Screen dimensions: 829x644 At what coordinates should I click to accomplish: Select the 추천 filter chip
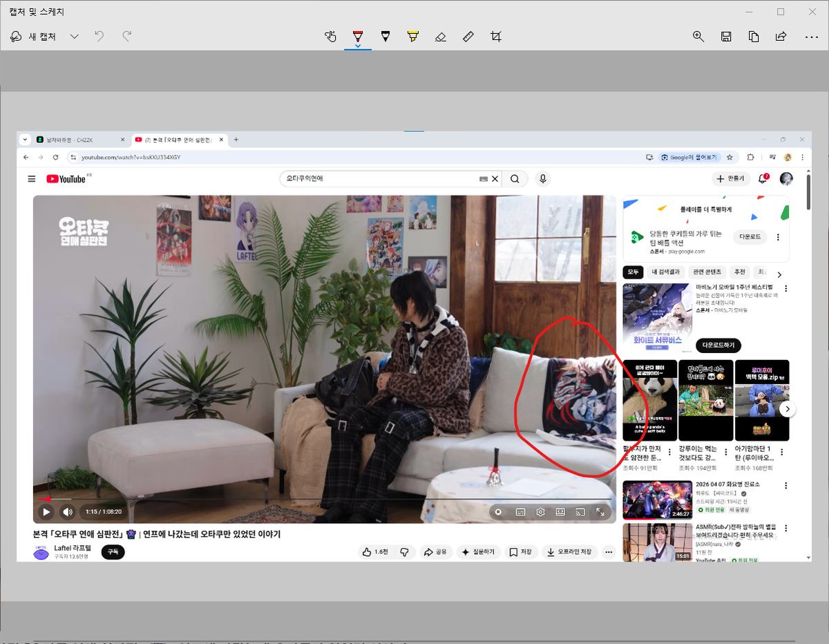(740, 272)
